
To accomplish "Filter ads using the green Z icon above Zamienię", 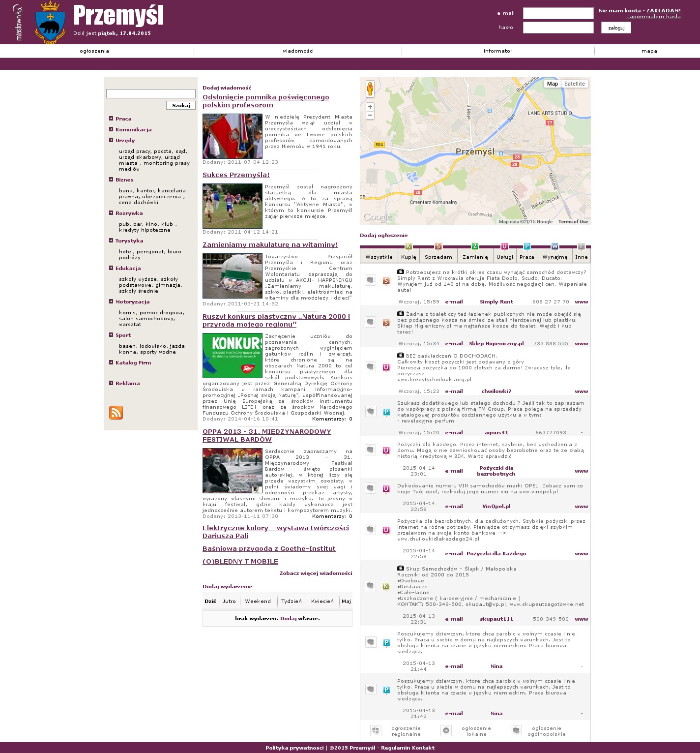I will tap(475, 246).
